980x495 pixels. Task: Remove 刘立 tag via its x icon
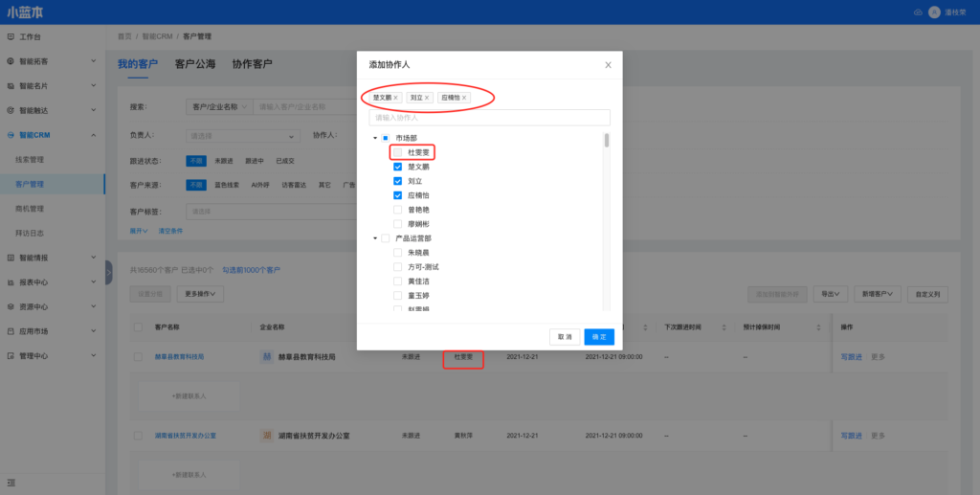(x=428, y=98)
